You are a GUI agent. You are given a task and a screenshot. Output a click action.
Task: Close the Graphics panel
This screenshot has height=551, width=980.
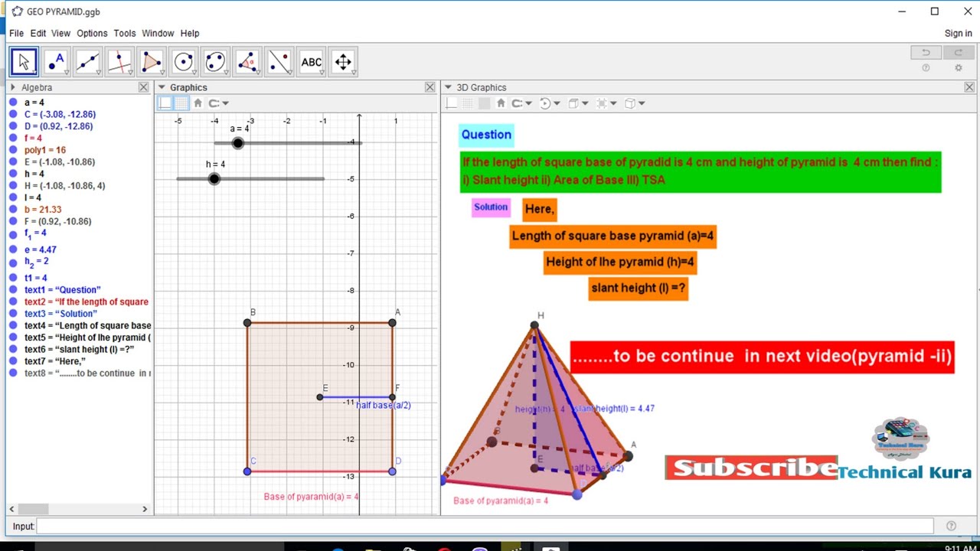click(x=430, y=87)
